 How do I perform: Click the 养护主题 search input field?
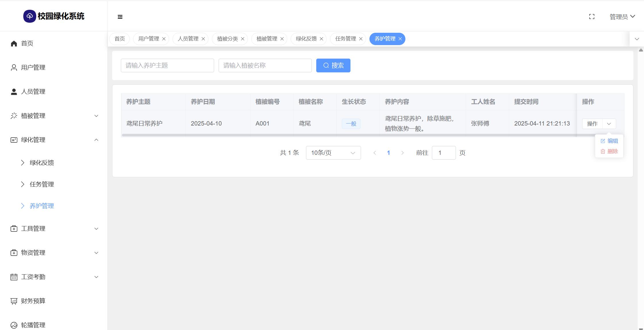point(167,65)
